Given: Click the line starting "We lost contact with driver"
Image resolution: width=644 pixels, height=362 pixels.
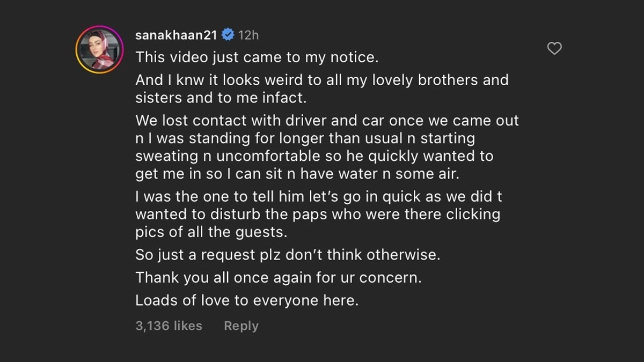Looking at the screenshot, I should [x=327, y=121].
